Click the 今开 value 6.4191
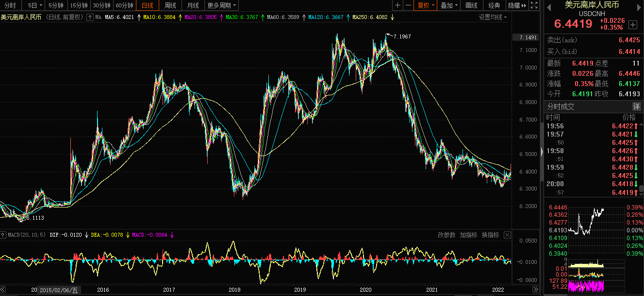Screen dimensions: 644x296 (x=583, y=94)
